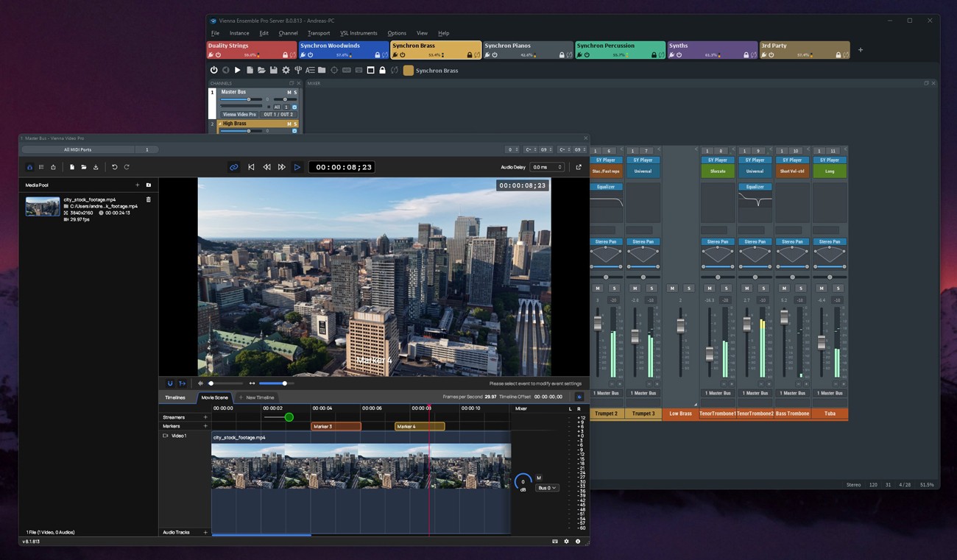
Task: Save project with the floppy disk icon
Action: (x=273, y=70)
